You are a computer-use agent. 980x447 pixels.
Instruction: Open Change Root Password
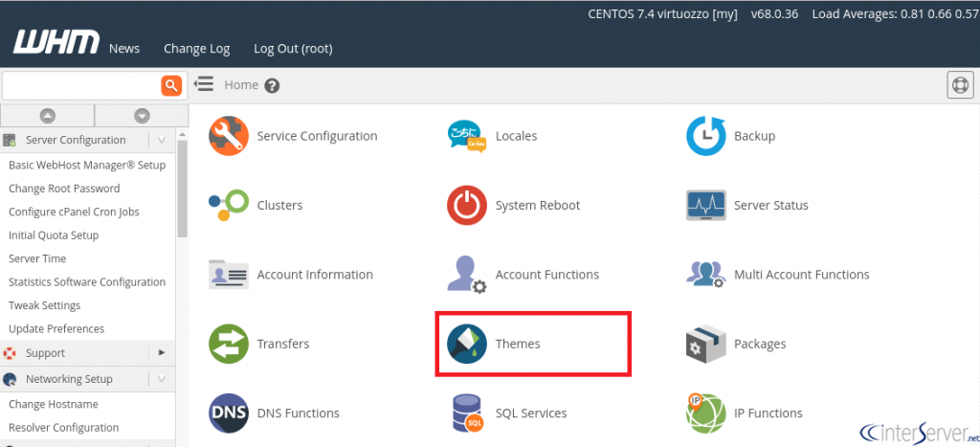tap(64, 189)
